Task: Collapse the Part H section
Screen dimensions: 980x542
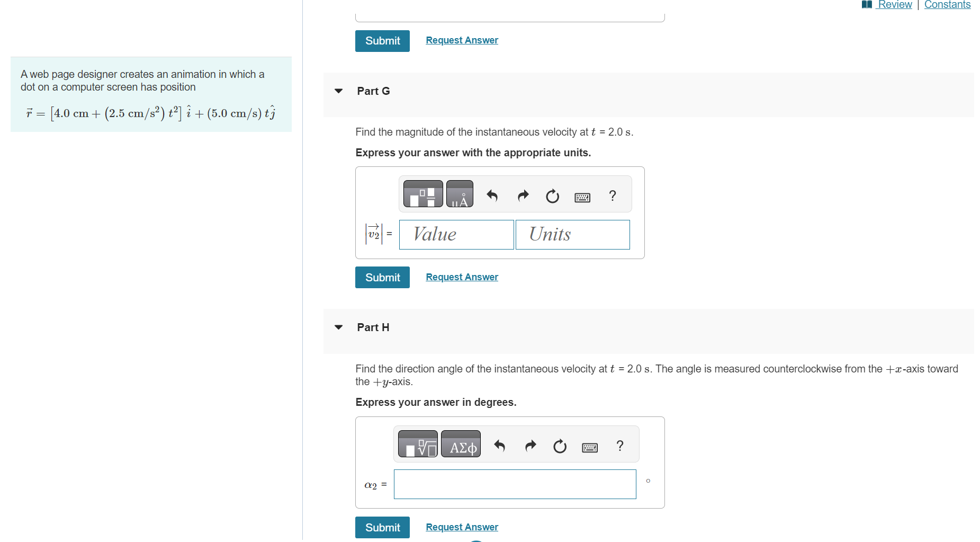Action: coord(339,327)
